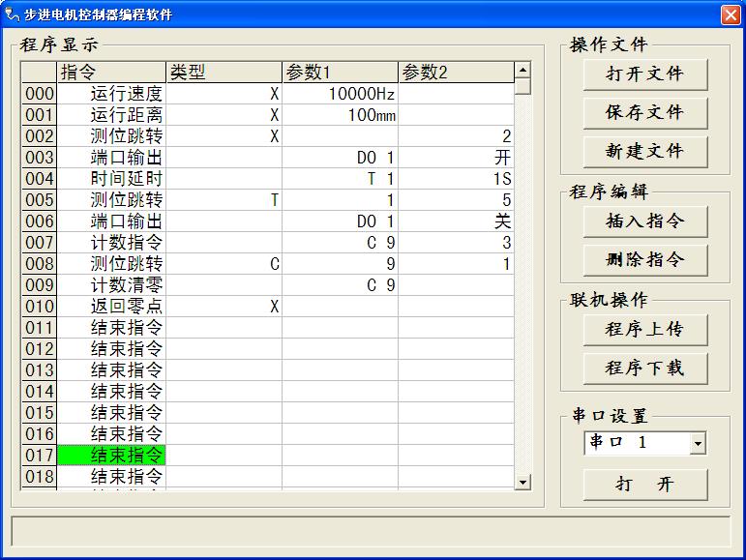
Task: Select 测位跳转 in row 008
Action: point(111,264)
